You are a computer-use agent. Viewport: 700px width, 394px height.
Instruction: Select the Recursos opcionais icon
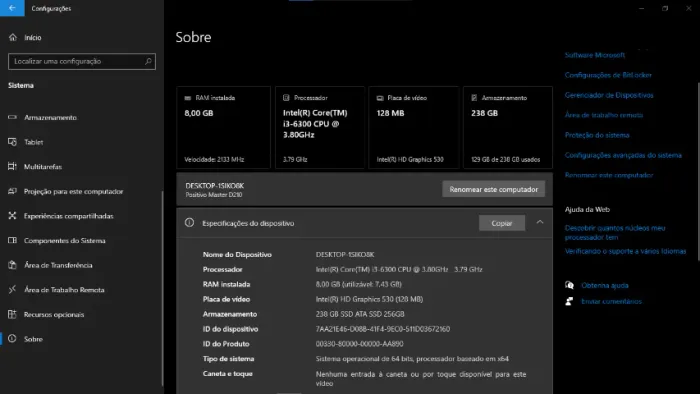[x=12, y=314]
